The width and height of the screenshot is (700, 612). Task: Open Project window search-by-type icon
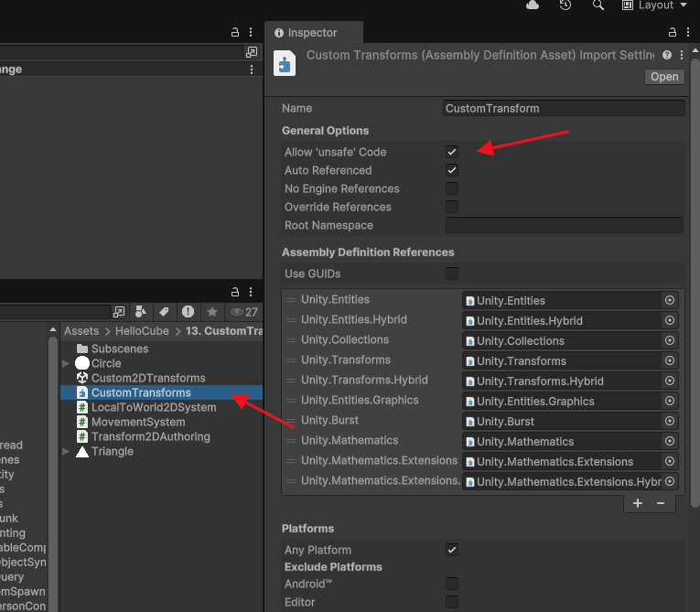[x=141, y=312]
